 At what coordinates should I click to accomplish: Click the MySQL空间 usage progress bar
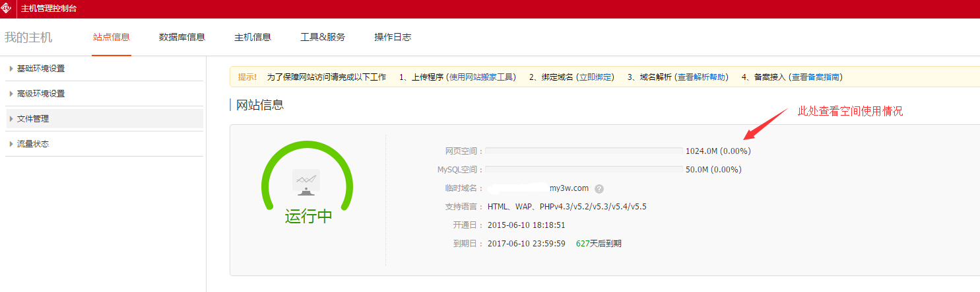click(x=585, y=170)
